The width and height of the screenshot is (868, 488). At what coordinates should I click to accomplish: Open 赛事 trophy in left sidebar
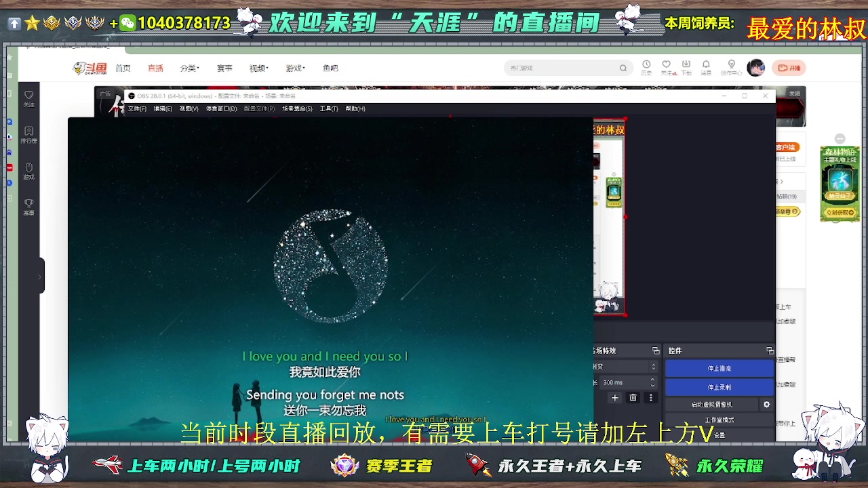(x=28, y=207)
